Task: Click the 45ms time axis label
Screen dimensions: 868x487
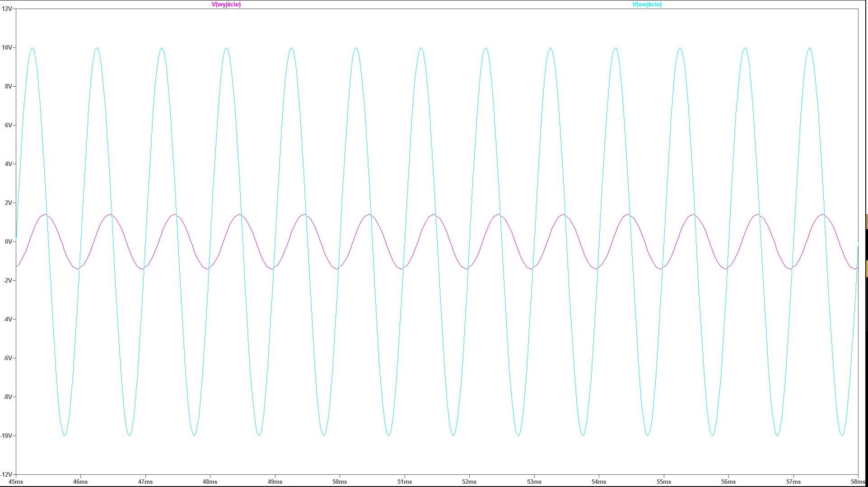Action: [16, 482]
